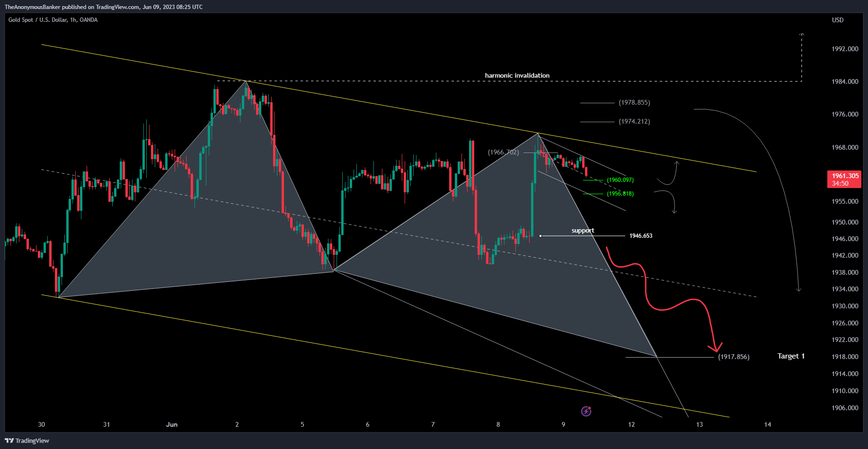Click the 1984.000 price axis value
The image size is (868, 449).
[845, 81]
